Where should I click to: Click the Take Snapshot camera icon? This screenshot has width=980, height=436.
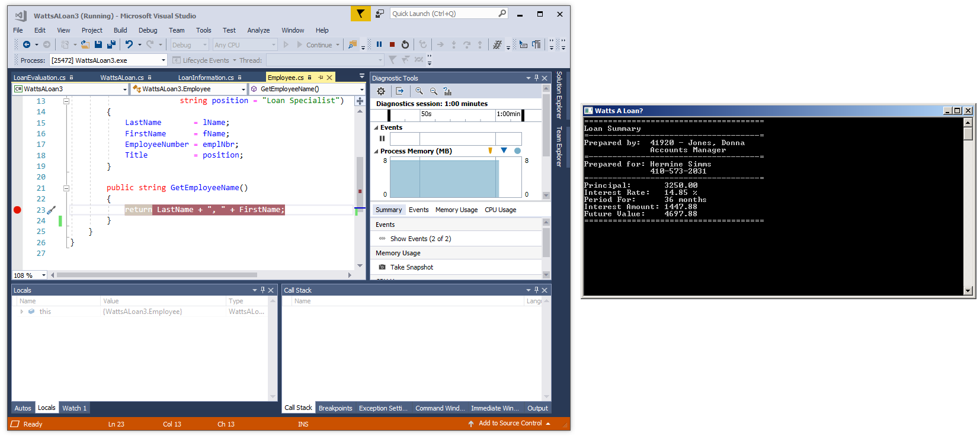click(382, 267)
